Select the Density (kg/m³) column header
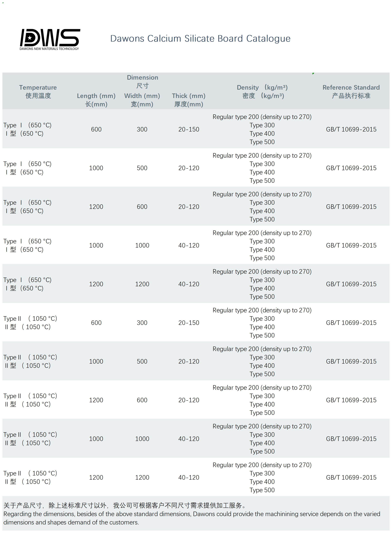392x533 pixels. coord(262,92)
